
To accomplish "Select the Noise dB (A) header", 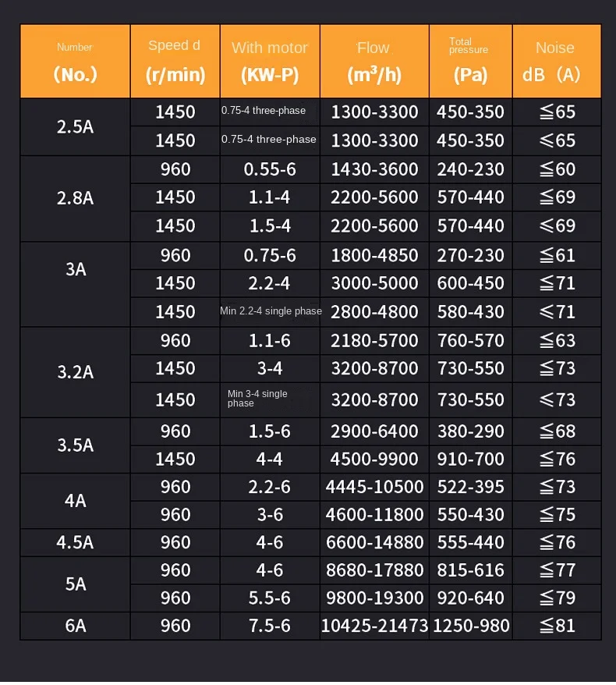I will [557, 61].
